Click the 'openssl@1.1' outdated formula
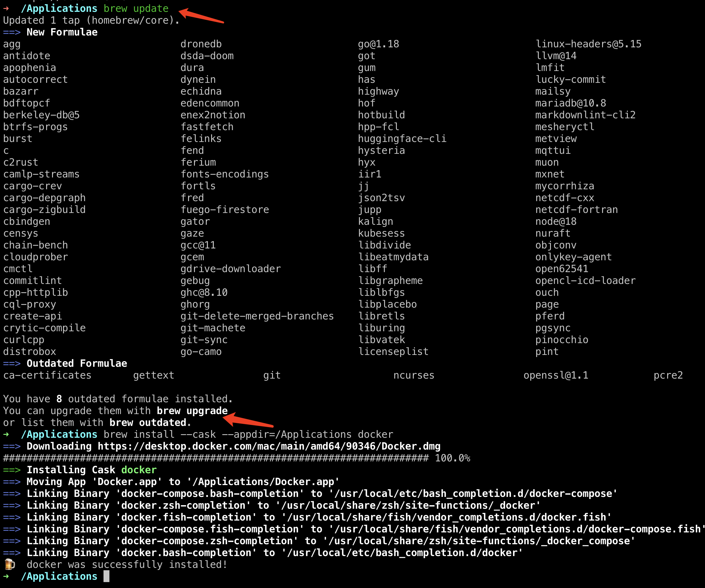The width and height of the screenshot is (705, 588). click(556, 375)
